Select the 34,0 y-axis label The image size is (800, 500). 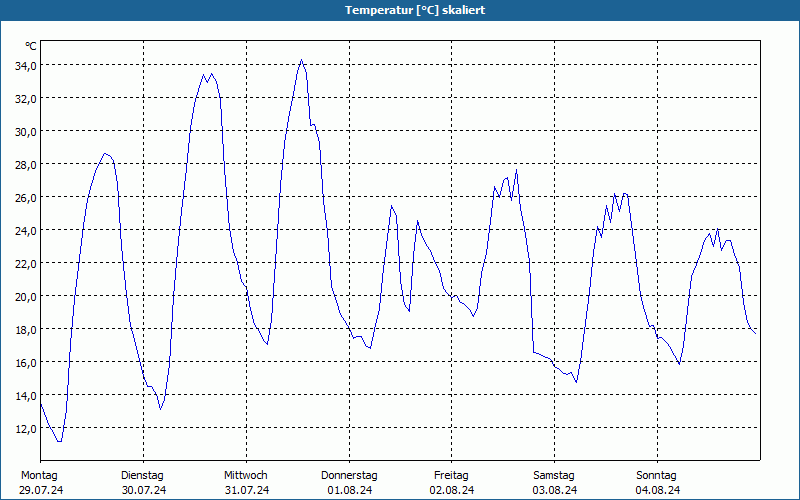tap(25, 65)
